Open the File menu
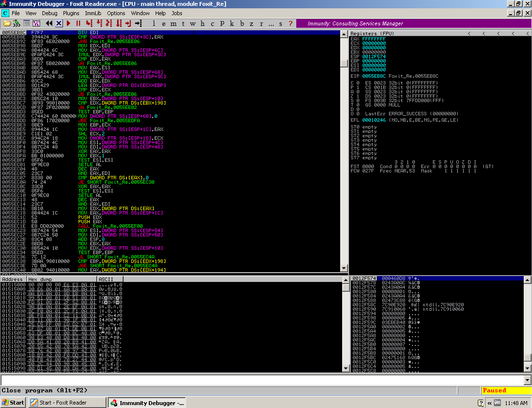 (16, 13)
